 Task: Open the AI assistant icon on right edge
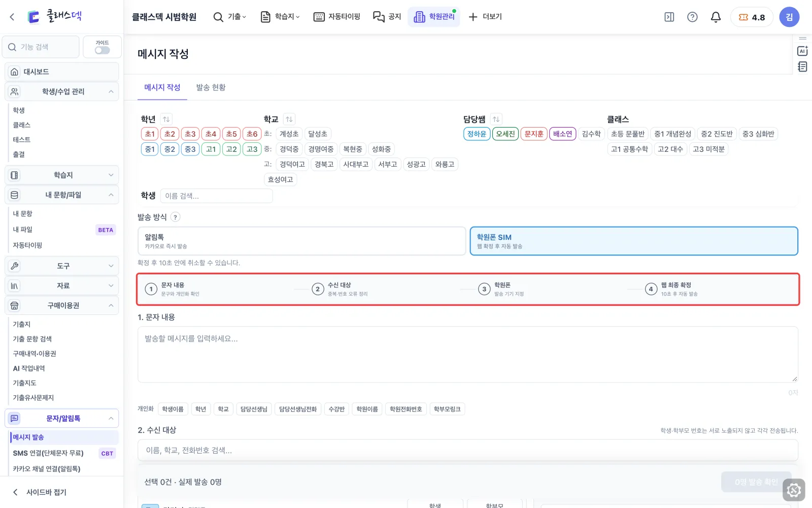pos(802,51)
